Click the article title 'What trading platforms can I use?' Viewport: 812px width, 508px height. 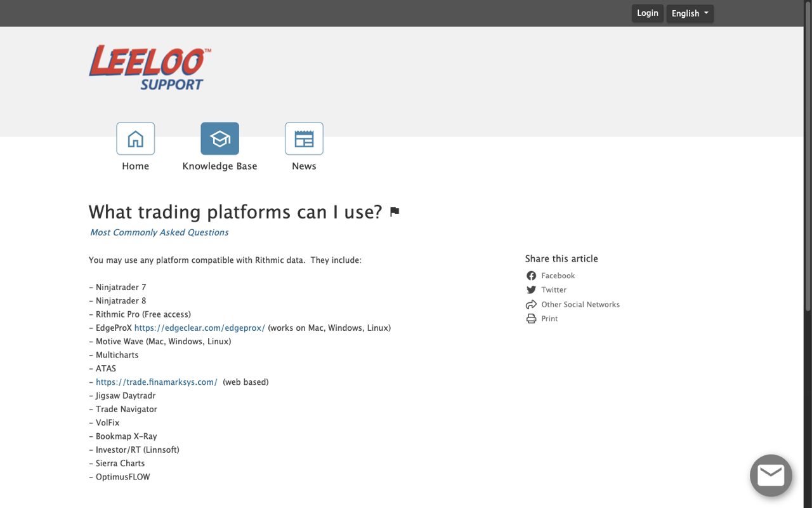(235, 211)
